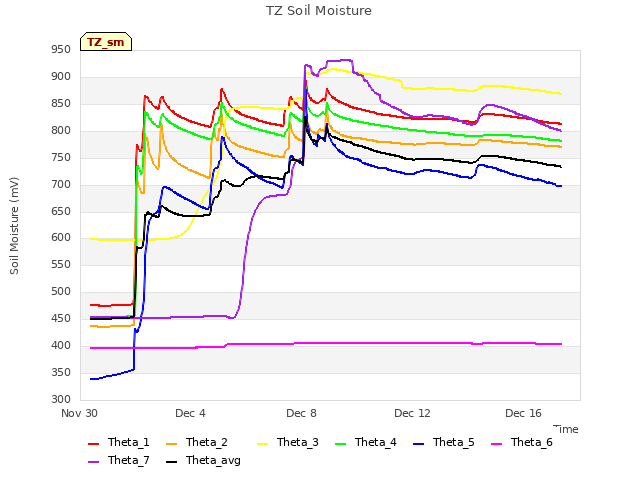Click the Theta_7 legend entry
Image resolution: width=640 pixels, height=480 pixels.
tap(118, 460)
